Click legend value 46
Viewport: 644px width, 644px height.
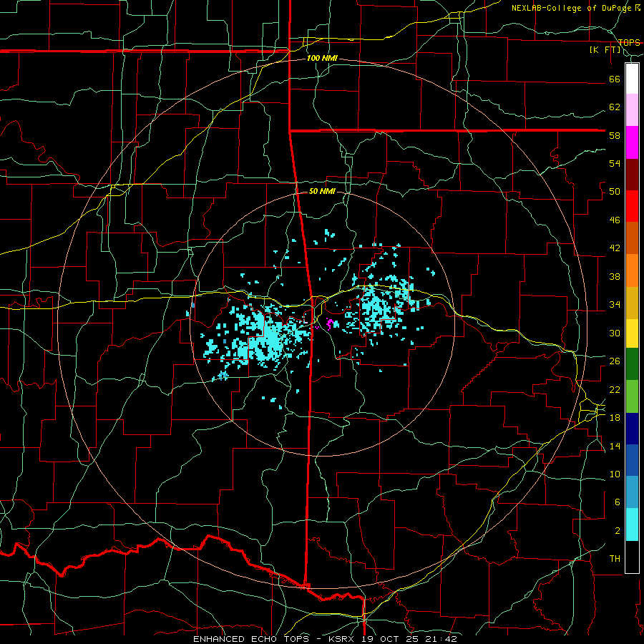click(615, 220)
